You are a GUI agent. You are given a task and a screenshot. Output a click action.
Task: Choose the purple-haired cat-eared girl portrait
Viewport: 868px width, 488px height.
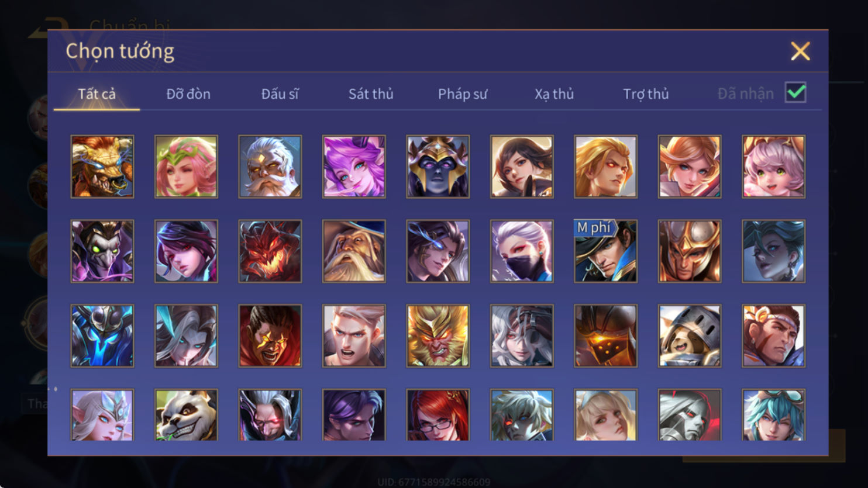coord(354,167)
